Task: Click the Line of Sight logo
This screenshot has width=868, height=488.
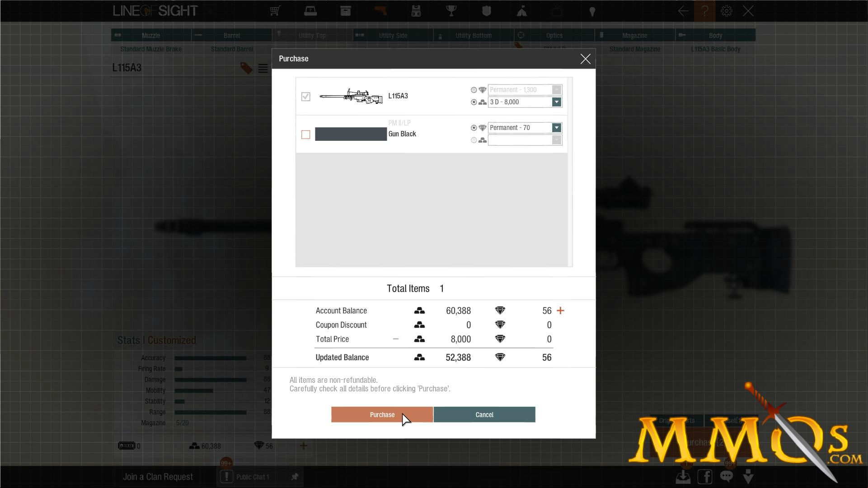Action: pos(155,11)
